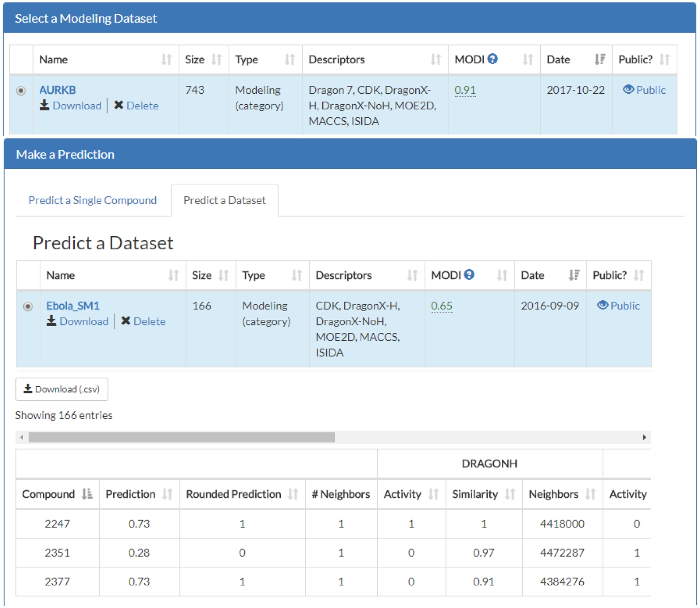Screen dimensions: 700x608
Task: Switch to Predict a Dataset tab
Action: pos(225,200)
